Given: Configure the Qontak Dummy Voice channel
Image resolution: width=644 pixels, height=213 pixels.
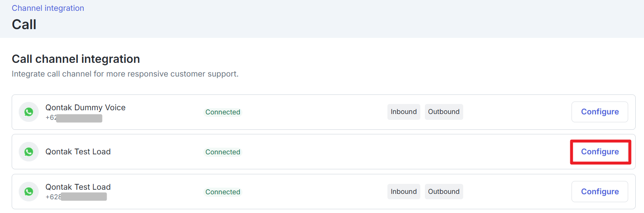Looking at the screenshot, I should [x=599, y=112].
